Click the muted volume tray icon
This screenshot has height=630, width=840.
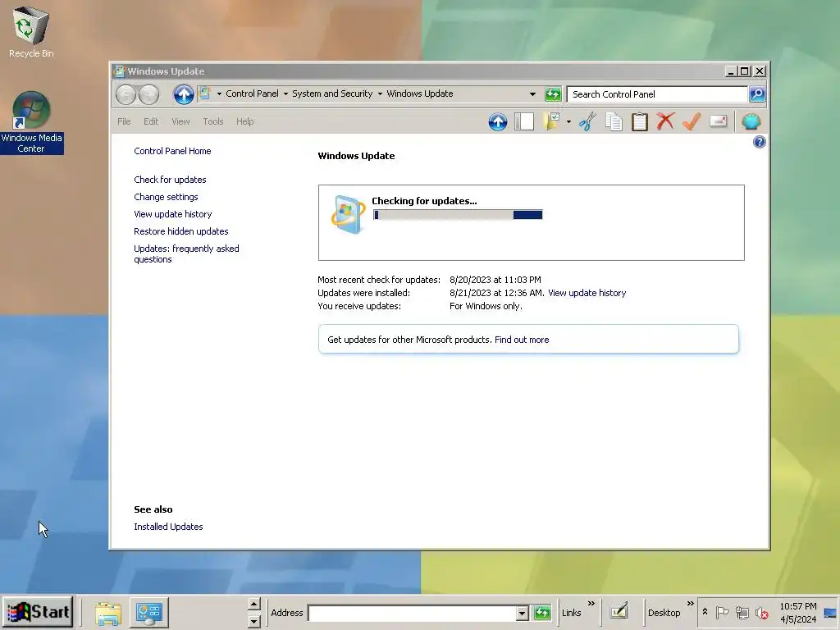(761, 612)
